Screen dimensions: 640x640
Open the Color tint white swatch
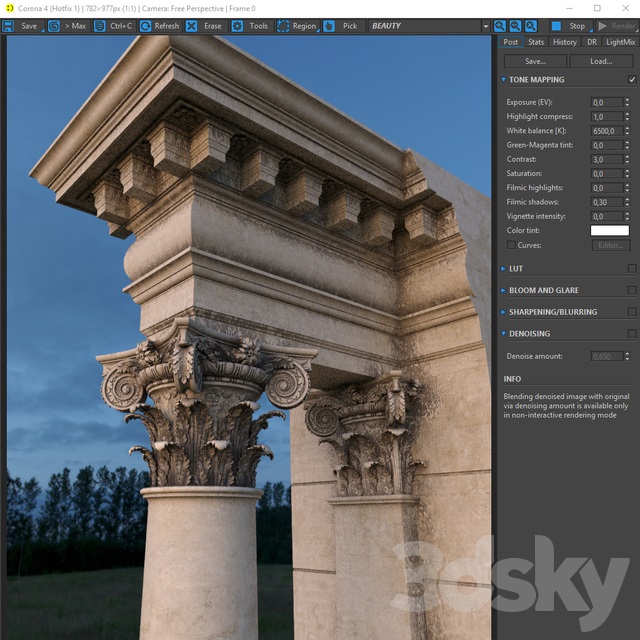609,231
